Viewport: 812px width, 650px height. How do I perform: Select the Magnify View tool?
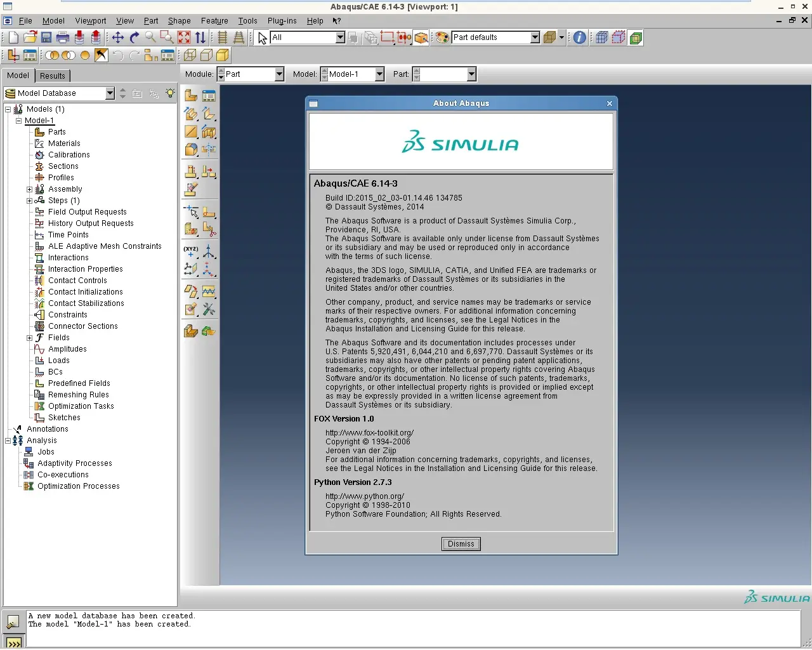pyautogui.click(x=151, y=37)
